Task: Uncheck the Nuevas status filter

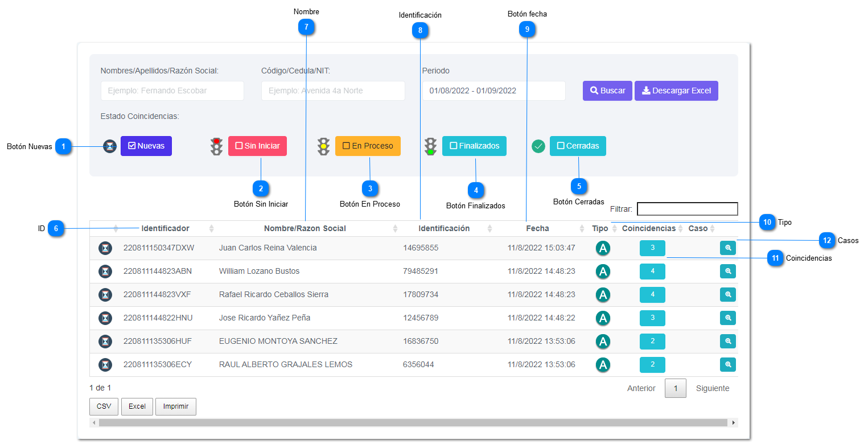Action: (x=146, y=146)
